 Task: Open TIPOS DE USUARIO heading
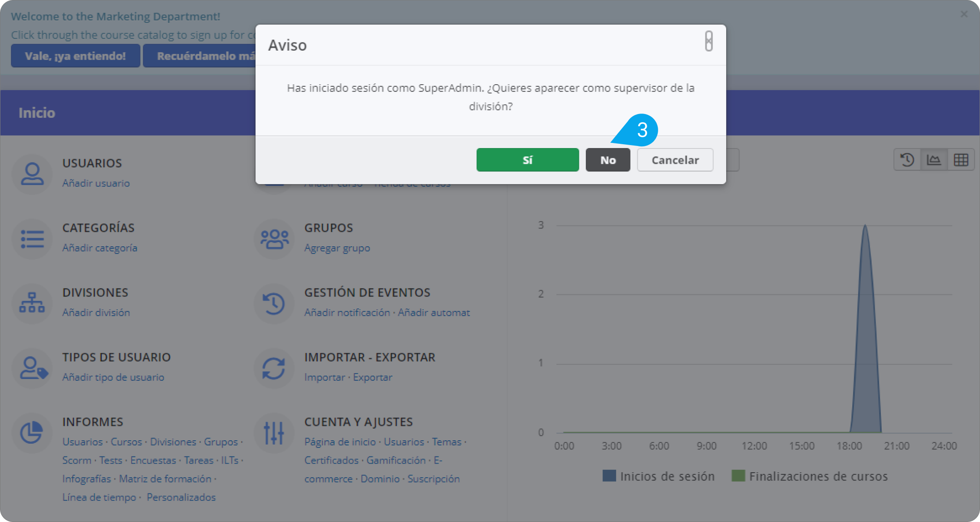click(x=117, y=357)
